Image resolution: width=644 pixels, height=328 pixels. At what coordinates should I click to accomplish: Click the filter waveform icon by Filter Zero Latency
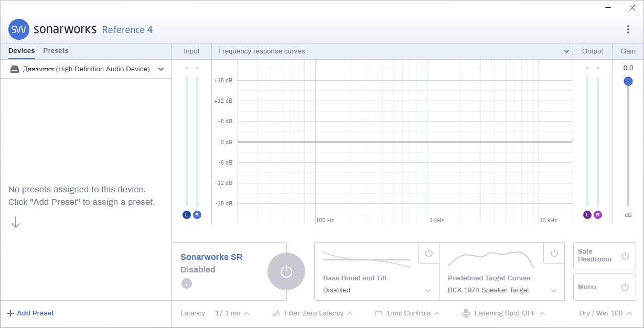(x=276, y=313)
